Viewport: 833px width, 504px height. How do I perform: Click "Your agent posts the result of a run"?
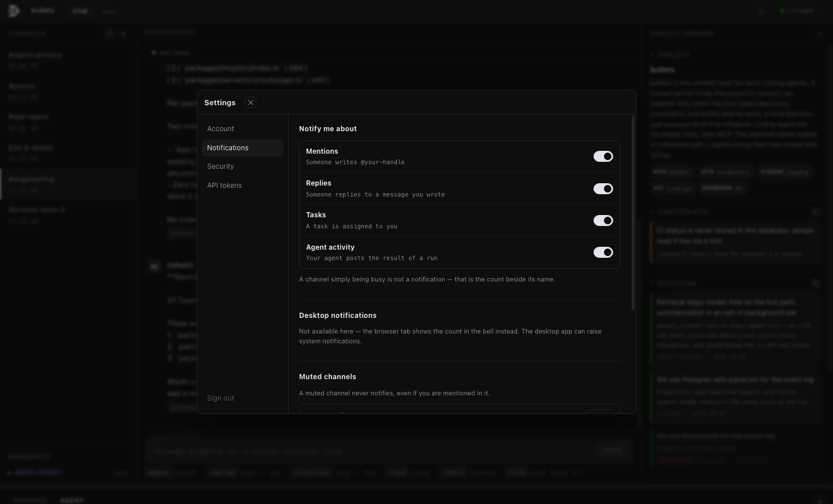[x=372, y=258]
